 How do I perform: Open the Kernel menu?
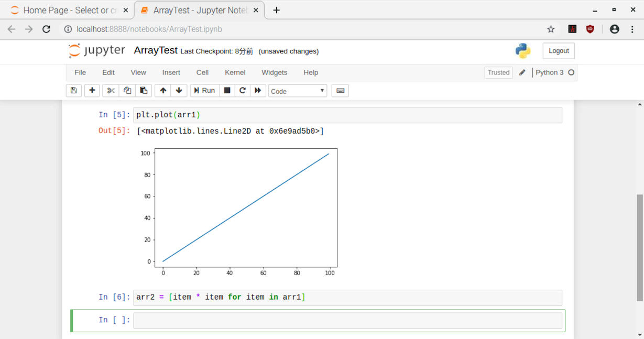[x=235, y=73]
